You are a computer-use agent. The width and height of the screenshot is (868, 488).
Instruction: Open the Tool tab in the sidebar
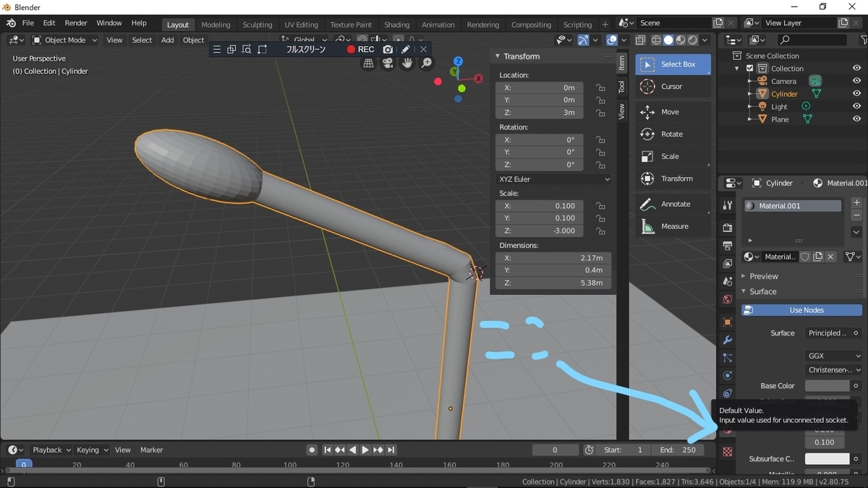pos(621,87)
